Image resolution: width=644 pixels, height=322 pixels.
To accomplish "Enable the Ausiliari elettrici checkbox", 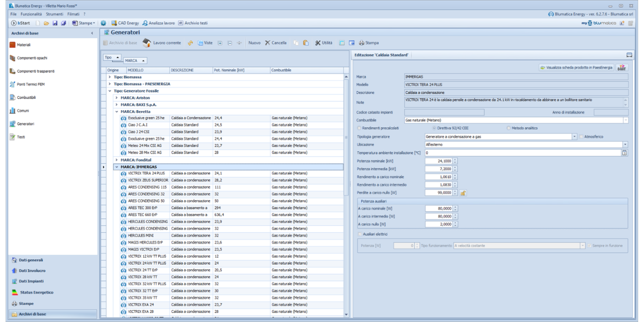I will click(x=360, y=234).
